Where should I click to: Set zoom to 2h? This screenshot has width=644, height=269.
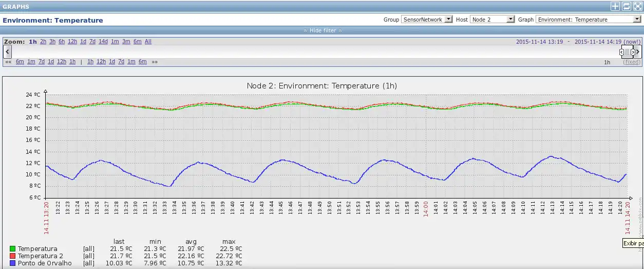[x=43, y=42]
